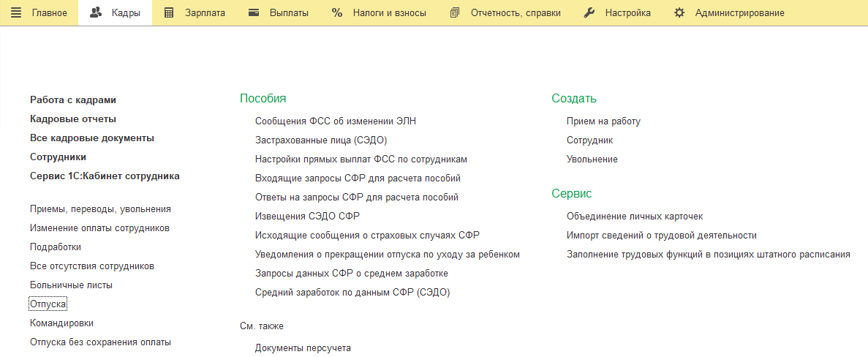Image resolution: width=868 pixels, height=357 pixels.
Task: Open Уведомления о прекращении отпуска по уходу
Action: pyautogui.click(x=388, y=254)
